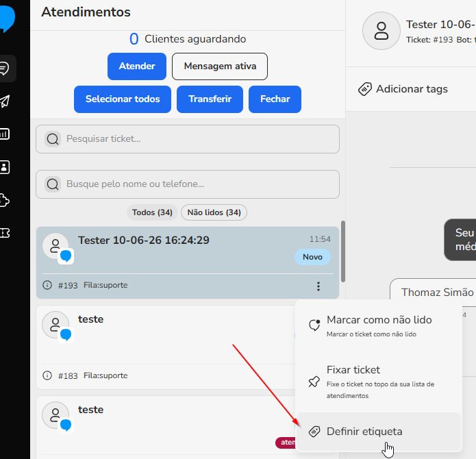Click the Selecionar todos button
This screenshot has height=459, width=476.
click(123, 99)
